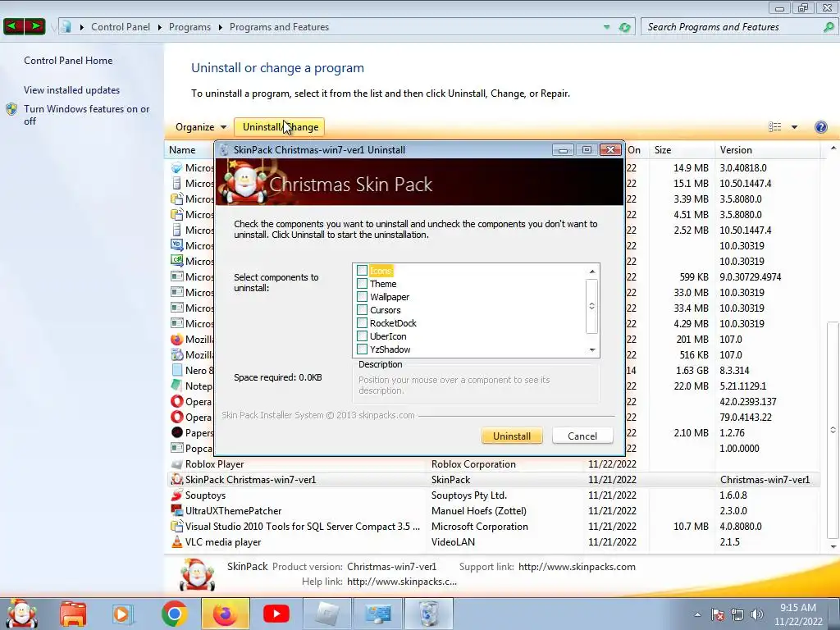Check the YzShadow component checkbox
Viewport: 840px width, 630px height.
point(362,349)
